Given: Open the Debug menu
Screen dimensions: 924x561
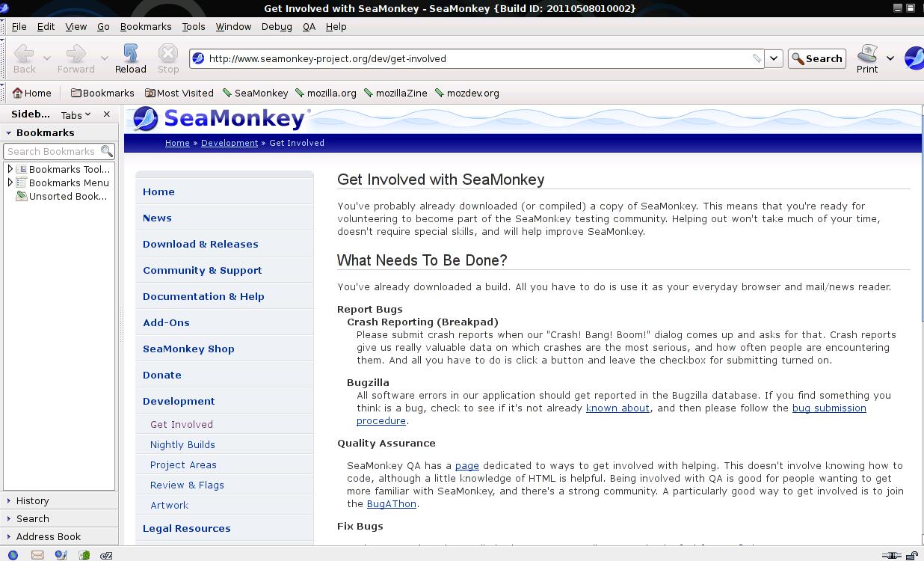Looking at the screenshot, I should (277, 26).
